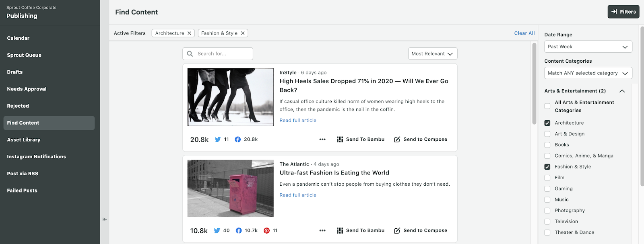The width and height of the screenshot is (644, 244).
Task: Click the Facebook icon on InStyle article
Action: click(238, 139)
